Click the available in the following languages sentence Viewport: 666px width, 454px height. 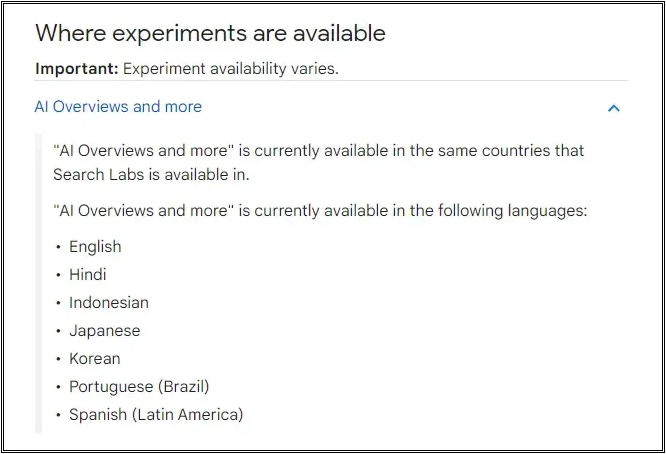pyautogui.click(x=320, y=211)
